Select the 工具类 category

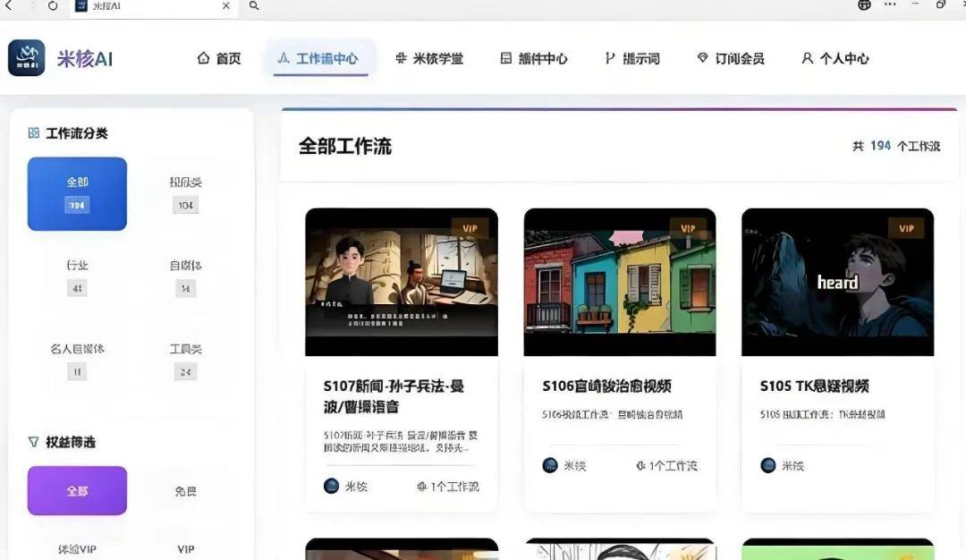pyautogui.click(x=185, y=360)
